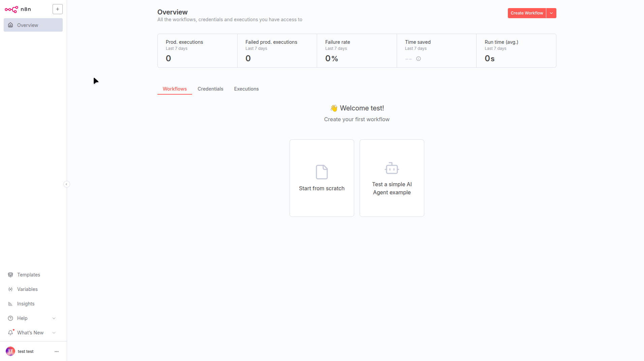Click the Create Workflow button
The width and height of the screenshot is (644, 361).
point(527,13)
